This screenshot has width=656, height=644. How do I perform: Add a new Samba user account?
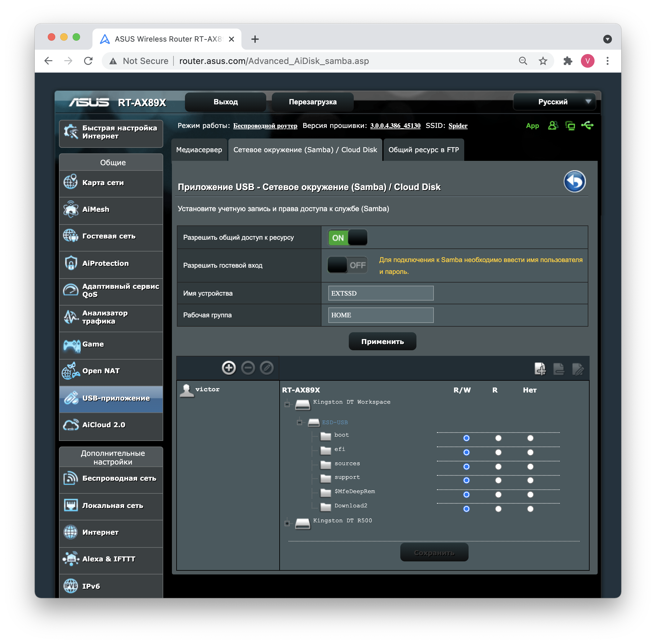229,368
